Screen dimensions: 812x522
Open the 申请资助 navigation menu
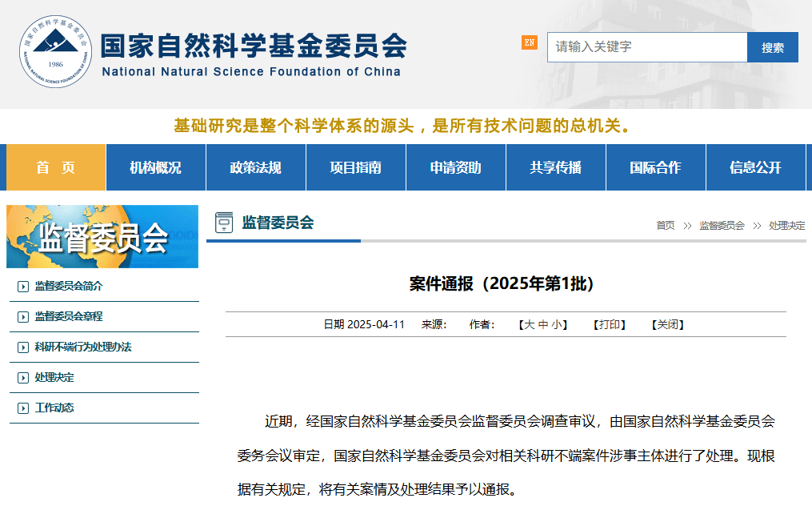[x=456, y=167]
